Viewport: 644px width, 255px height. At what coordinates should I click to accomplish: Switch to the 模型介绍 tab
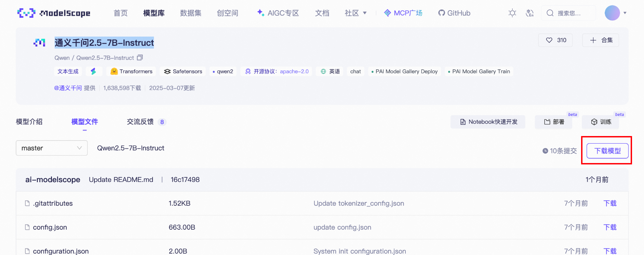tap(29, 122)
